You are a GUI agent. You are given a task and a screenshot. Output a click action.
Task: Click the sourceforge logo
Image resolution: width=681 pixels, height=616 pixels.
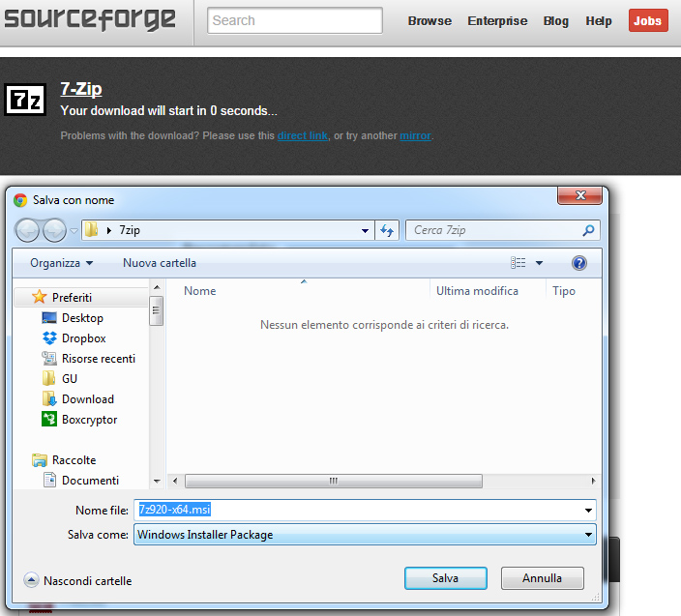point(90,19)
